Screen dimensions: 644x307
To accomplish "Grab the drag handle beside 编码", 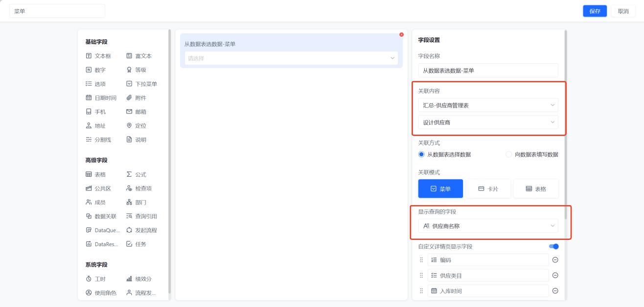I will click(x=421, y=260).
